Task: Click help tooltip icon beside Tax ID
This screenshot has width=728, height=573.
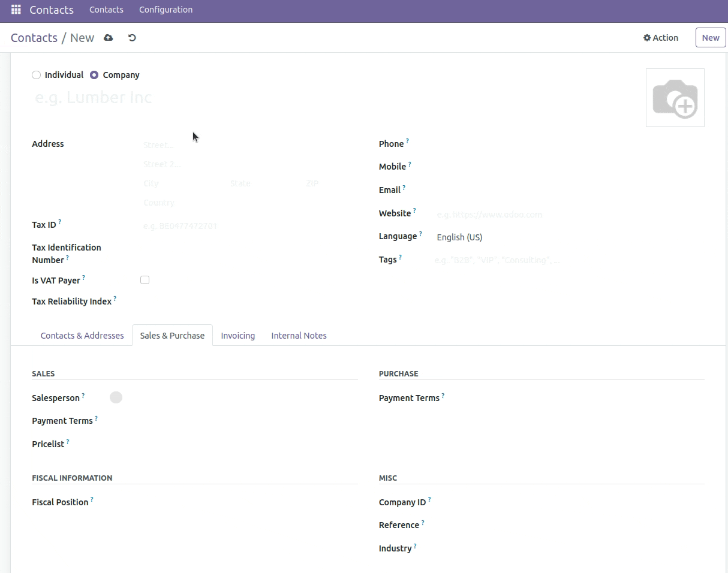Action: 60,222
